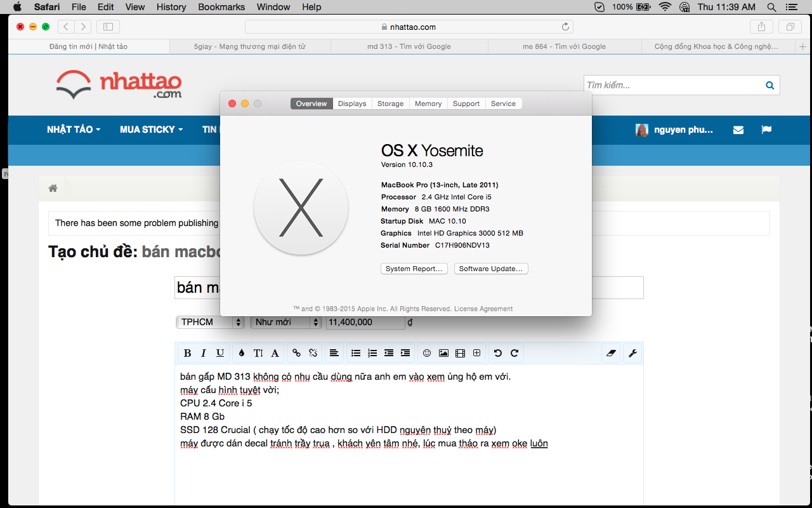Remove link with the unlink icon
Viewport: 812px width, 508px height.
(x=313, y=353)
